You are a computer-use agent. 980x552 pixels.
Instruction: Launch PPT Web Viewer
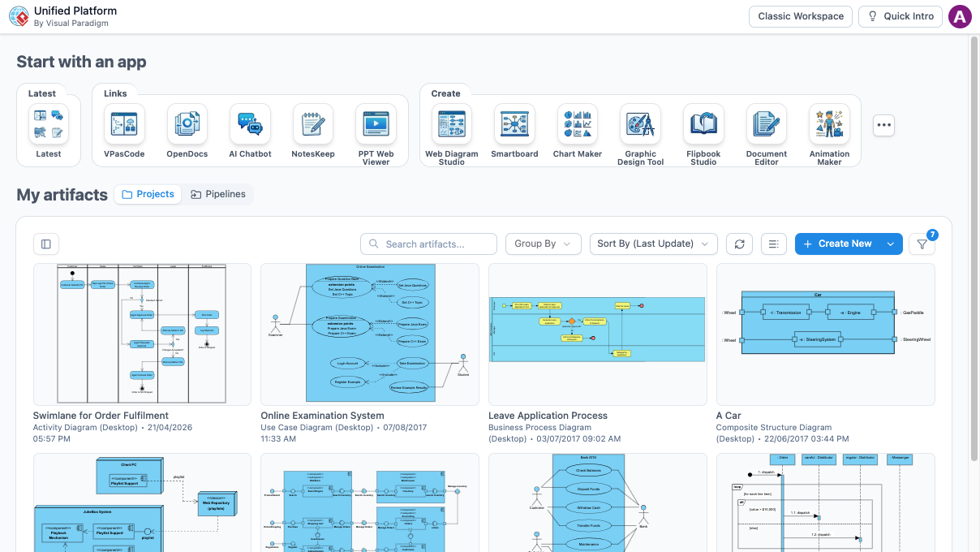tap(376, 124)
